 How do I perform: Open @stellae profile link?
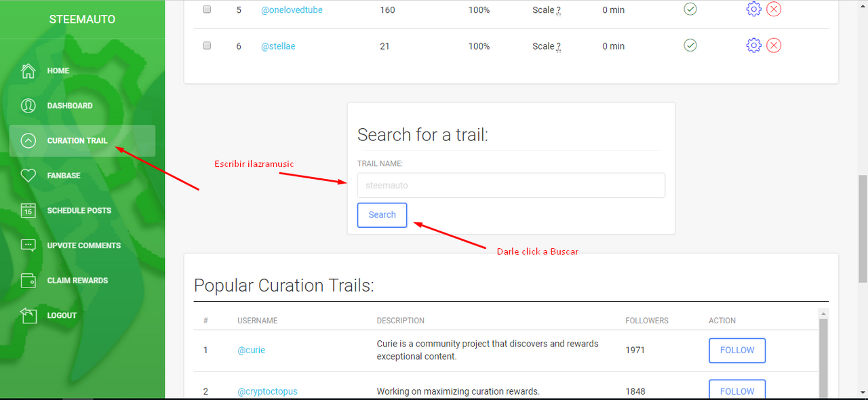point(278,46)
